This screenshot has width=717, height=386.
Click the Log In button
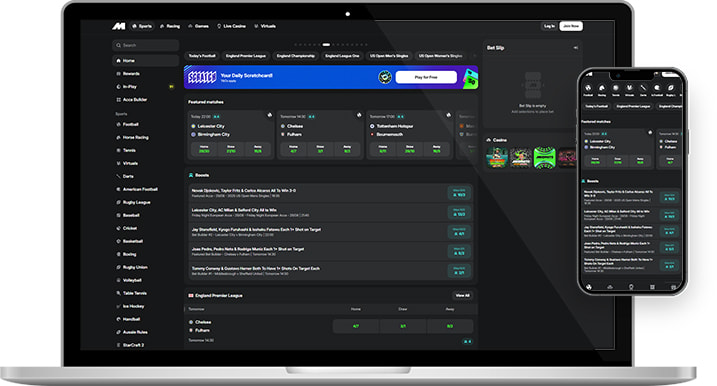pyautogui.click(x=549, y=26)
